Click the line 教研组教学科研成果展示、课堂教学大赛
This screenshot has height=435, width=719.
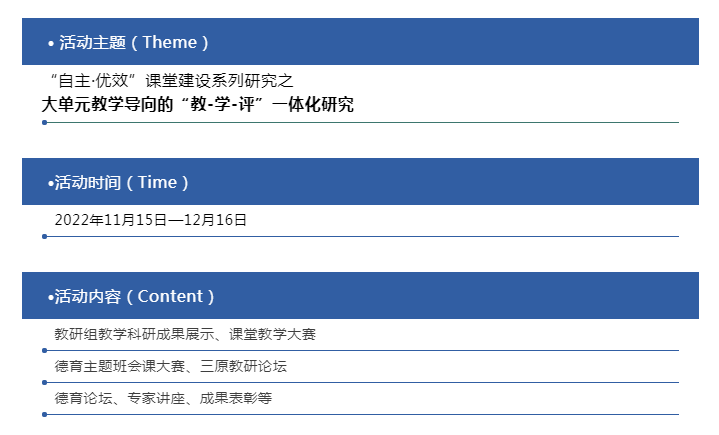185,334
